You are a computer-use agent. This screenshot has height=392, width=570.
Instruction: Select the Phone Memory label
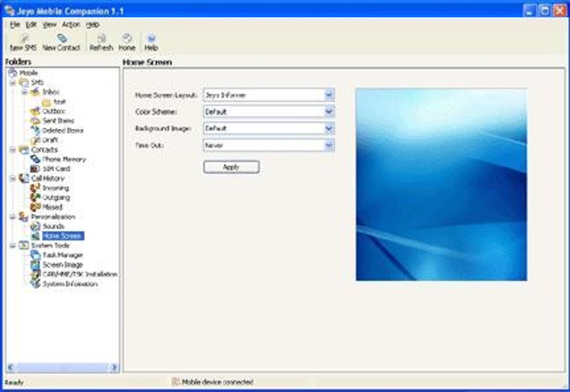coord(64,159)
